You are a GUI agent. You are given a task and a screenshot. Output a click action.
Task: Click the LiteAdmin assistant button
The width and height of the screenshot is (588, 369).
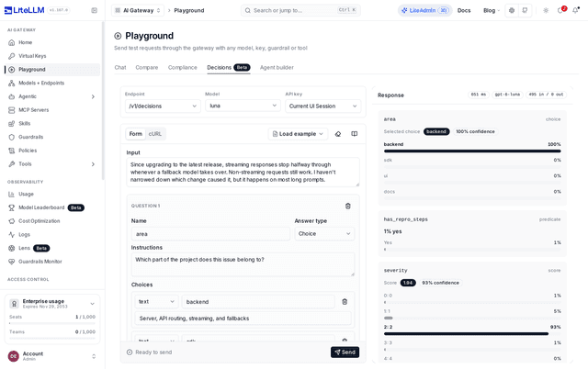click(x=424, y=10)
